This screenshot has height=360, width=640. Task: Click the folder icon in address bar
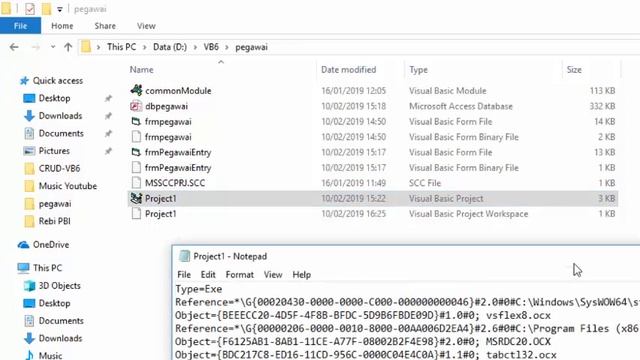(86, 47)
